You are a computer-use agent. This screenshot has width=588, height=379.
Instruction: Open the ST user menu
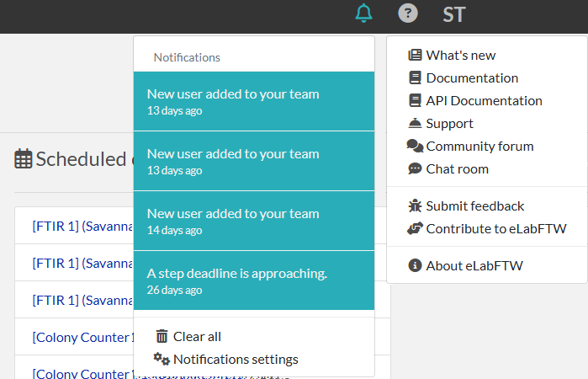pos(453,14)
